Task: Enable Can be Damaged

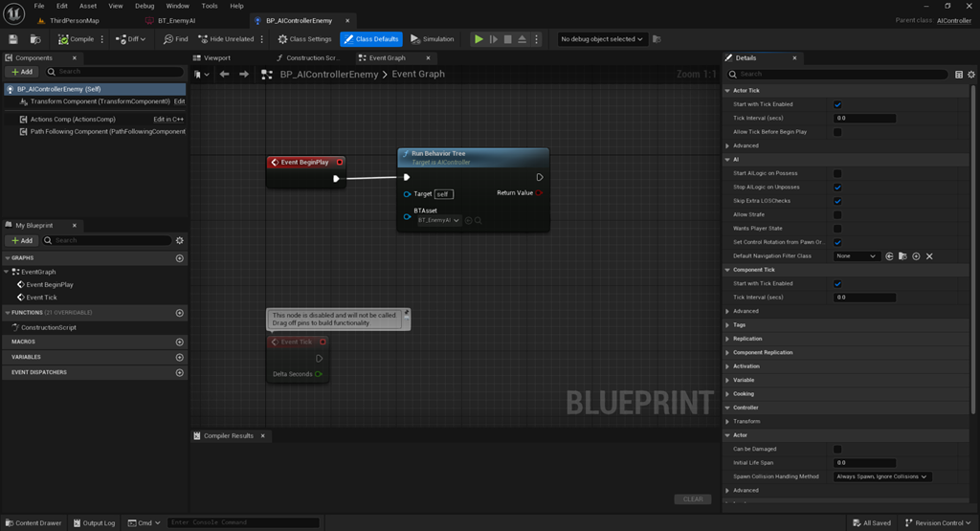Action: point(837,449)
